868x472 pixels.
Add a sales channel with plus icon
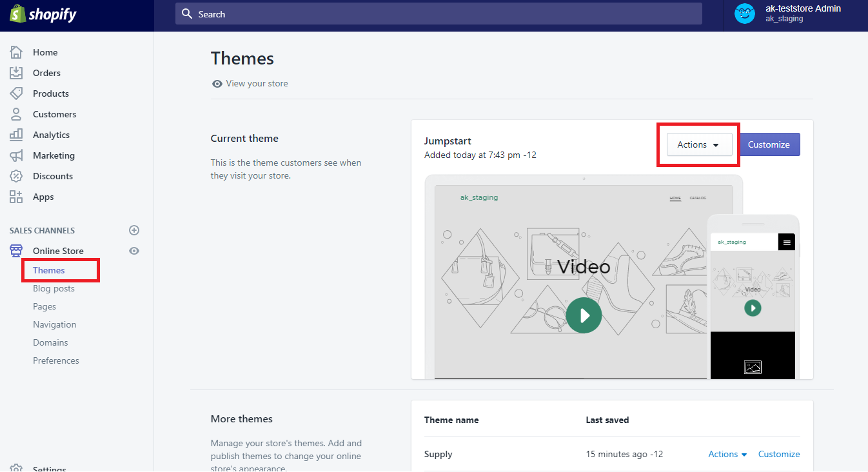click(x=134, y=230)
